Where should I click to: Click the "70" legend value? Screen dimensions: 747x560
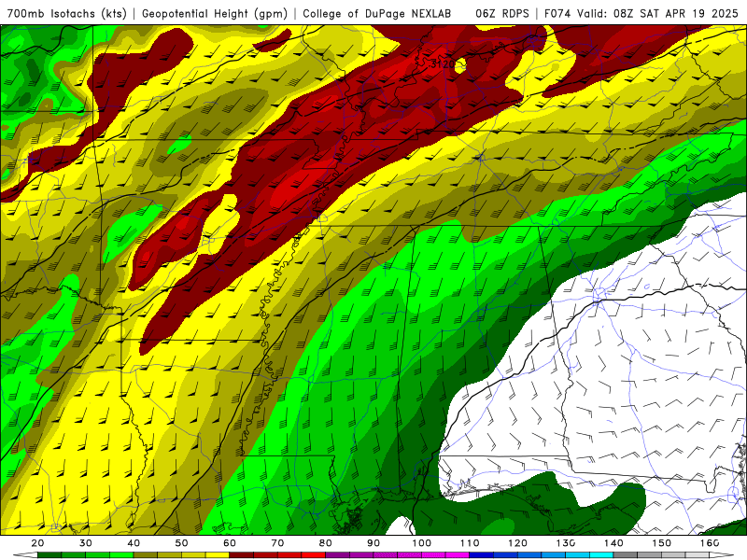click(x=277, y=543)
